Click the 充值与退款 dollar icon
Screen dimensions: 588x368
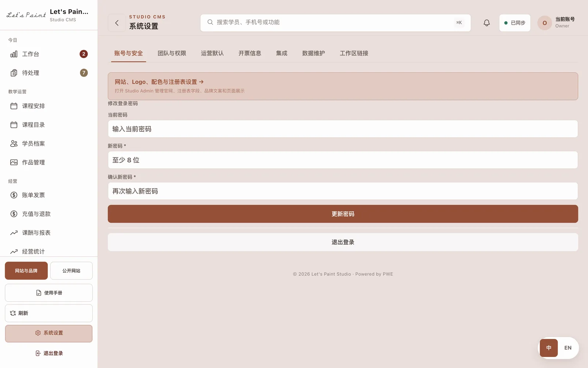point(14,214)
